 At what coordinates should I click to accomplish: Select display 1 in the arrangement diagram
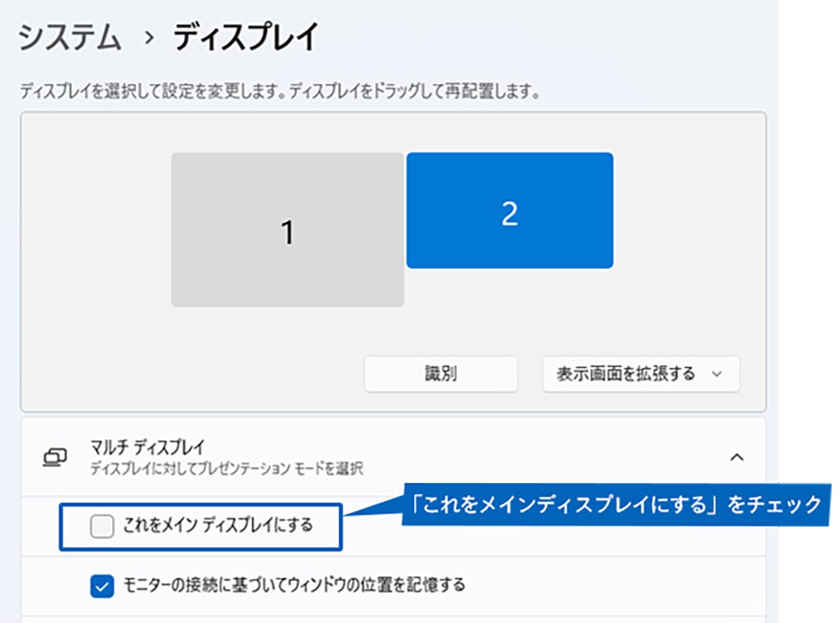pyautogui.click(x=287, y=227)
